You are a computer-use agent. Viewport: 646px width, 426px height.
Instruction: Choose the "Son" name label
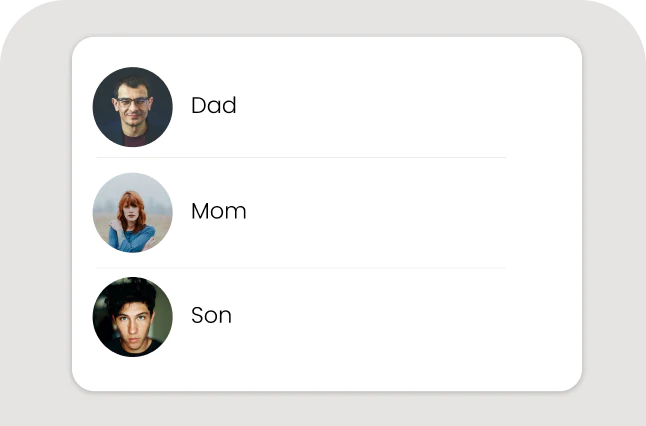[211, 315]
